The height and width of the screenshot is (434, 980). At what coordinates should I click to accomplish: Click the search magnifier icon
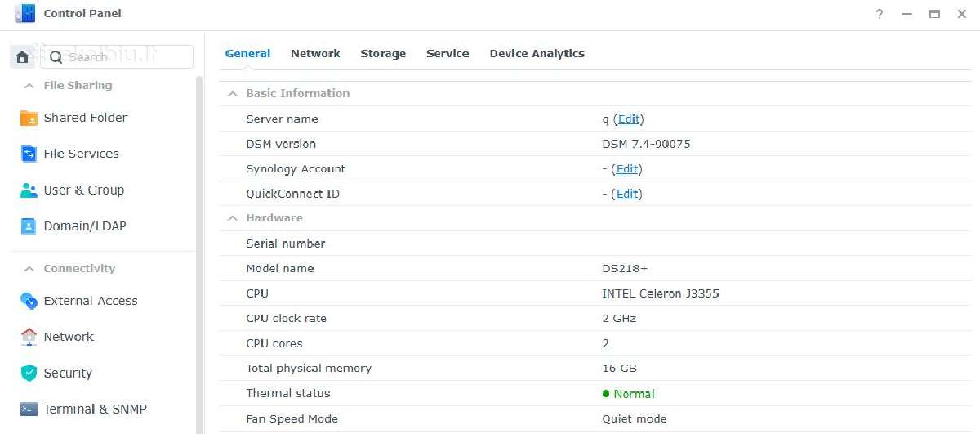coord(56,57)
